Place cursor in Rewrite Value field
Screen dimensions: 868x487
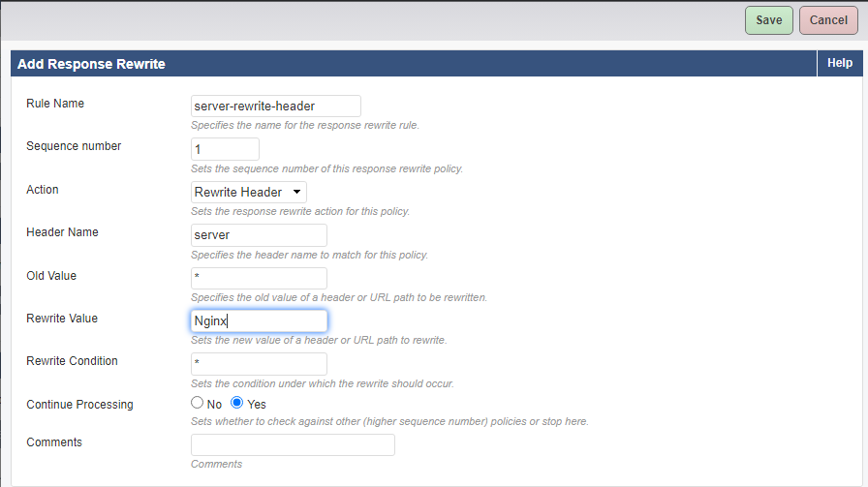[x=259, y=321]
